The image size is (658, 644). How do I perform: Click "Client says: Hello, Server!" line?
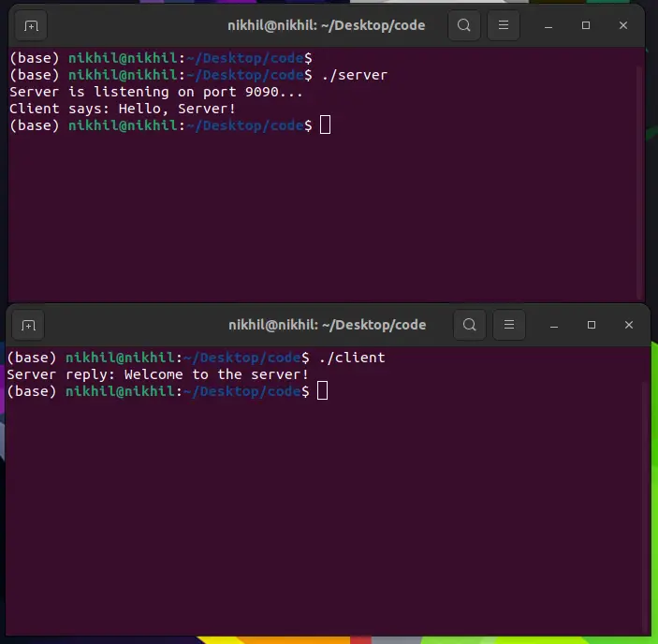pos(123,110)
